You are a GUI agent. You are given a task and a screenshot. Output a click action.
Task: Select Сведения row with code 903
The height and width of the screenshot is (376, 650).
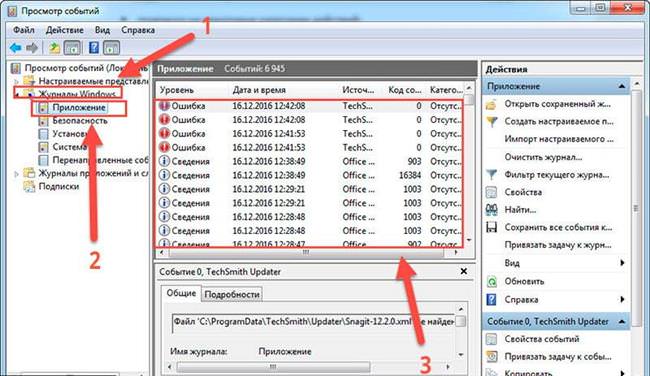point(310,162)
